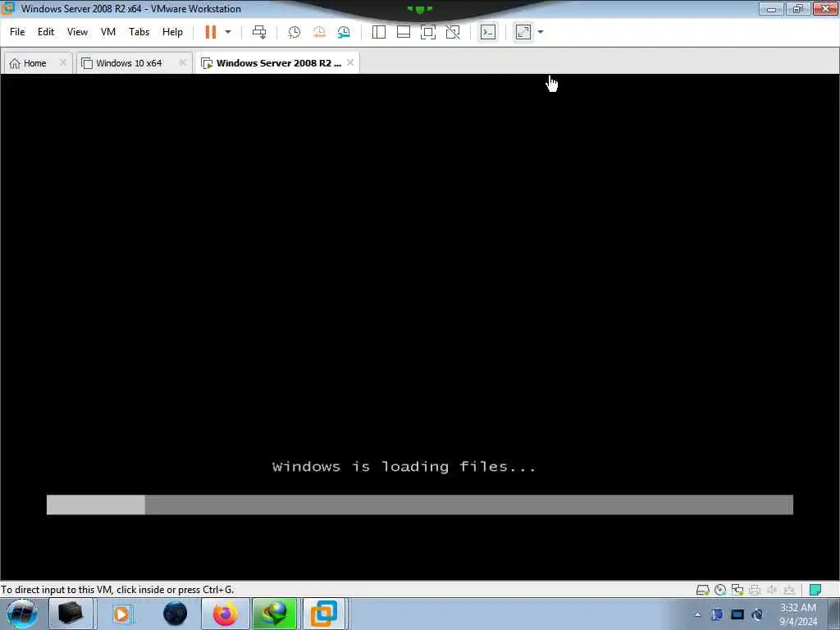Launch the media player from taskbar
Image resolution: width=840 pixels, height=630 pixels.
point(121,614)
